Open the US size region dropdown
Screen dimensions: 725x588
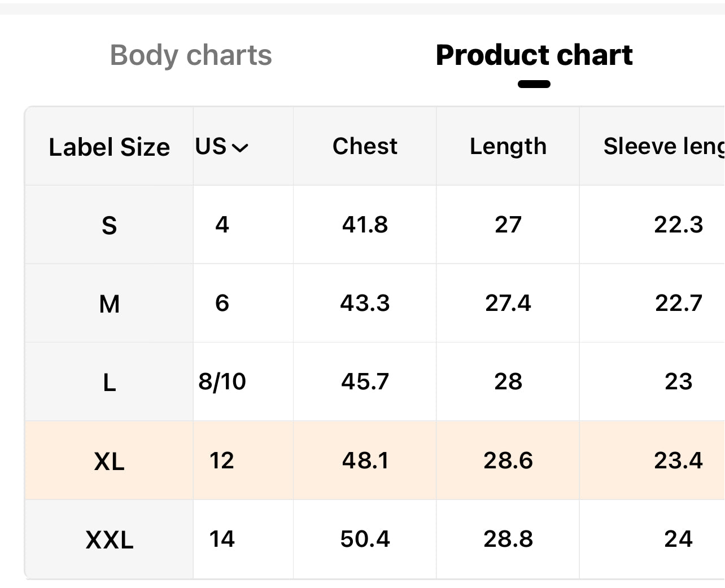click(222, 147)
